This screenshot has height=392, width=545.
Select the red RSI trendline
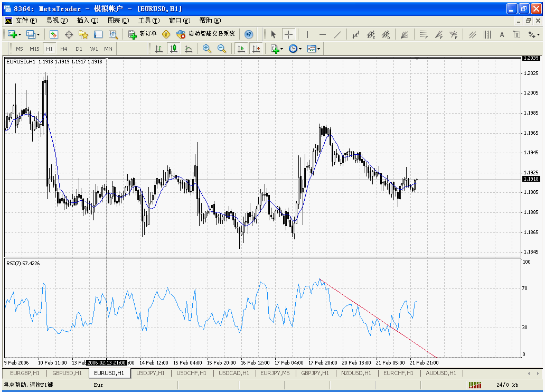pyautogui.click(x=378, y=318)
